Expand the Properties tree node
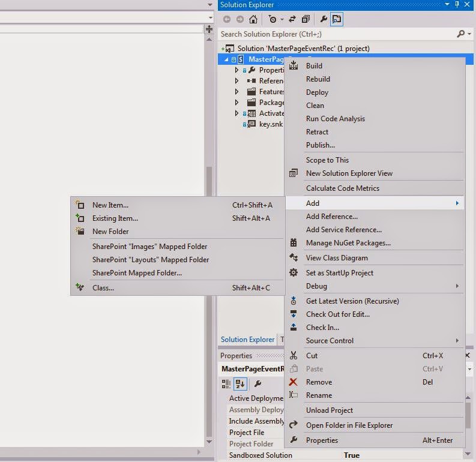This screenshot has width=476, height=462. 236,70
